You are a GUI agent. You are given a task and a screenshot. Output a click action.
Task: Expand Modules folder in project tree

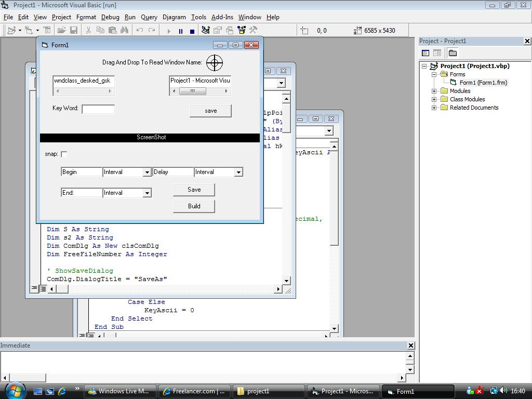pyautogui.click(x=434, y=91)
